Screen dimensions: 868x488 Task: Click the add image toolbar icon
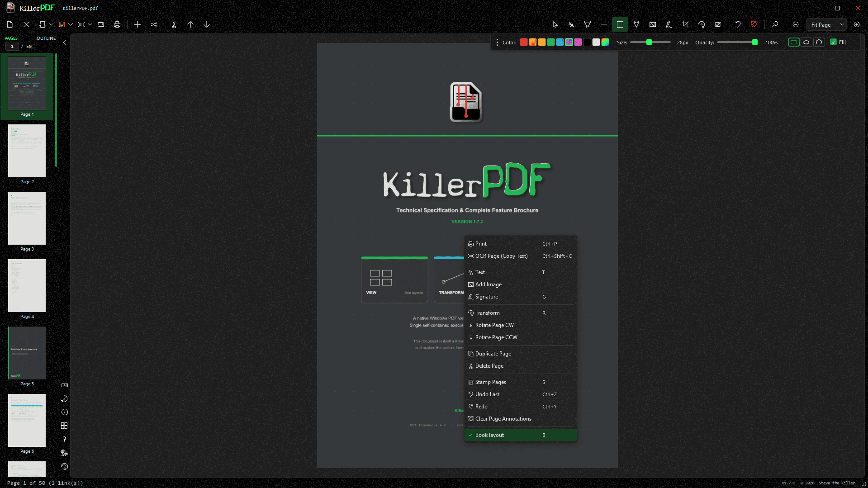653,24
